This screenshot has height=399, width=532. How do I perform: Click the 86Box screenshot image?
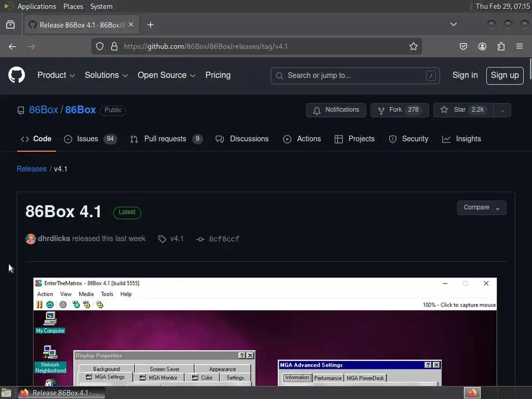pyautogui.click(x=265, y=332)
